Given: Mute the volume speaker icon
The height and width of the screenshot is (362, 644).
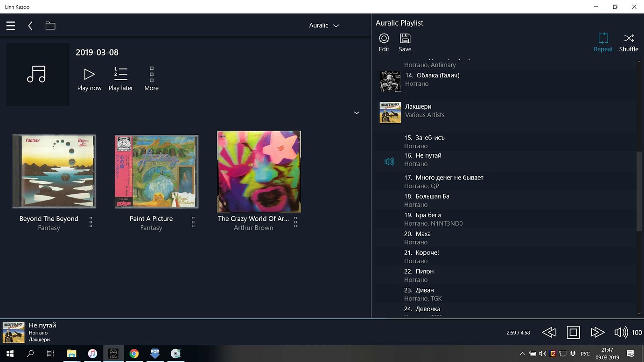Looking at the screenshot, I should (x=621, y=332).
